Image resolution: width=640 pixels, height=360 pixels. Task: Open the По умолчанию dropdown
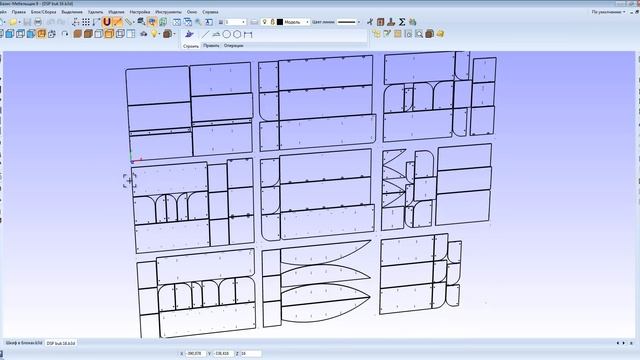(x=609, y=12)
